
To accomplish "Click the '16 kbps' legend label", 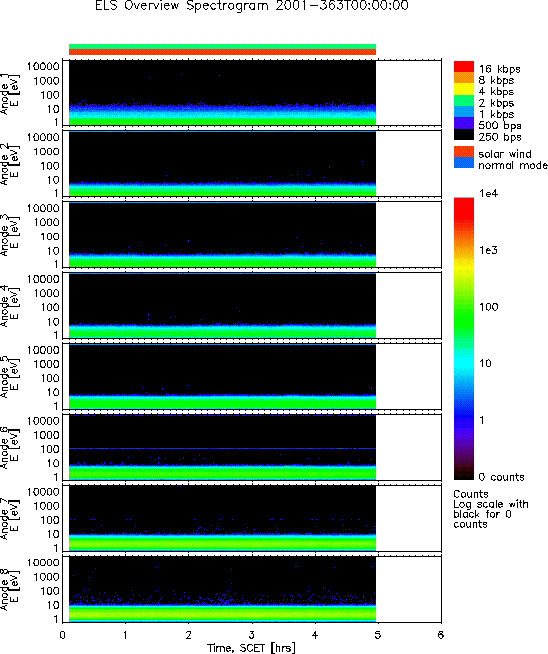I will tap(500, 69).
